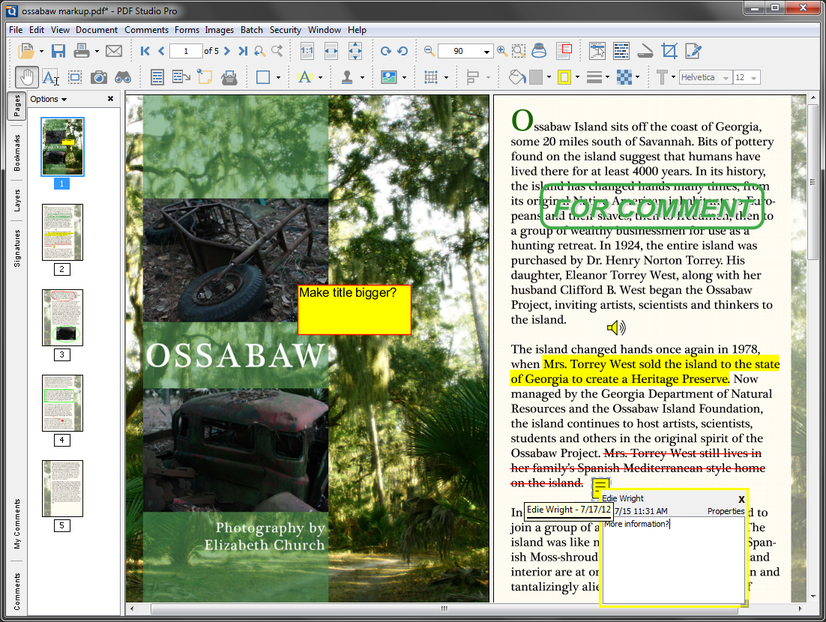Open the Security menu
The width and height of the screenshot is (826, 622).
tap(286, 30)
